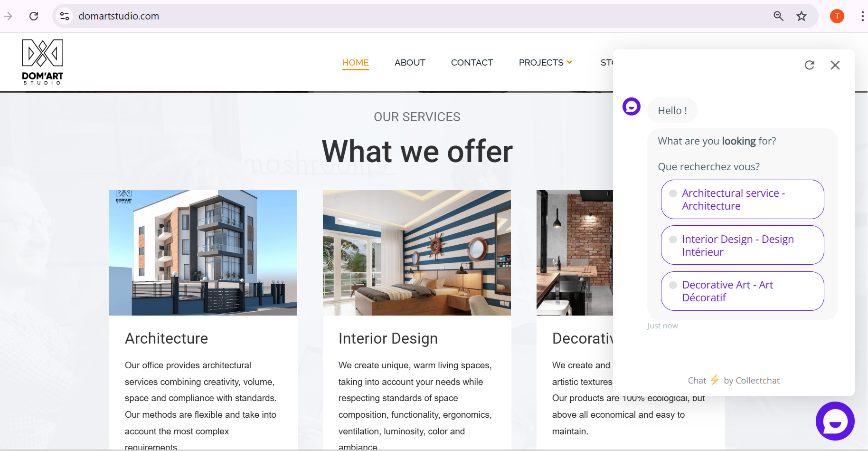
Task: Close the chat widget panel
Action: click(835, 65)
